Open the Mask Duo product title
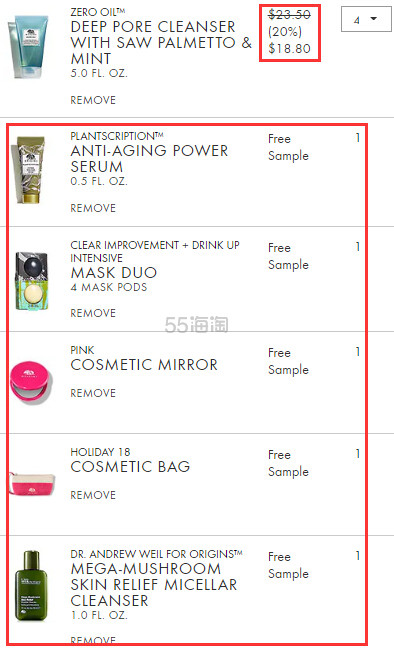 pos(114,272)
